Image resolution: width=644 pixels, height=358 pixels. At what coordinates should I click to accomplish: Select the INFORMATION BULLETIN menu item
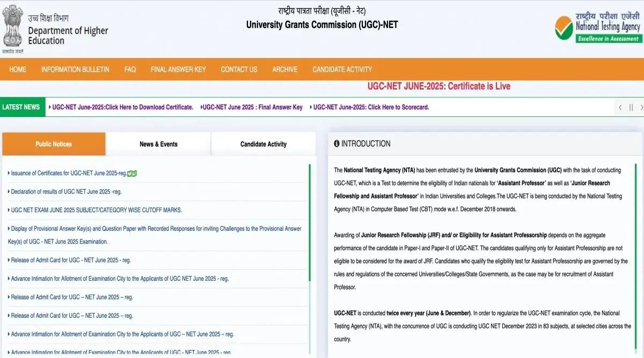(x=75, y=69)
